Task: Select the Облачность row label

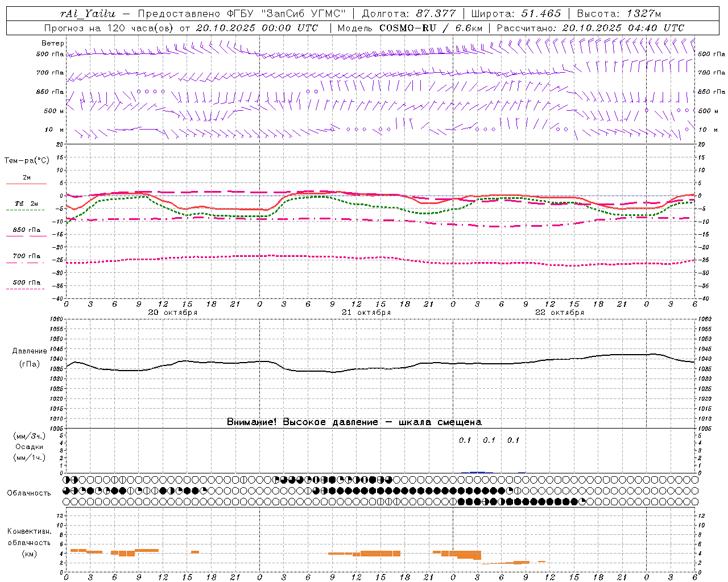Action: (x=29, y=493)
